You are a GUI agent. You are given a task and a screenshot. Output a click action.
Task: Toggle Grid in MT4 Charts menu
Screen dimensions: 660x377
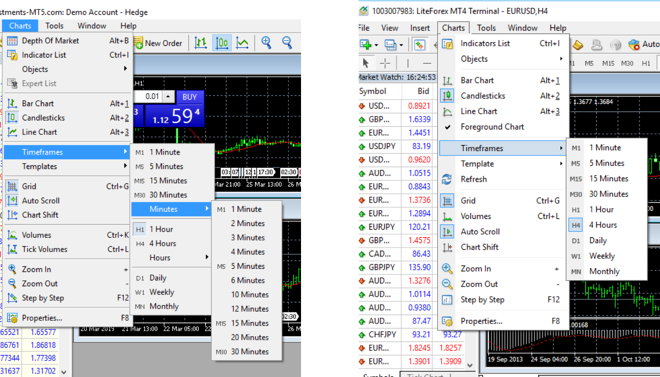(x=503, y=201)
